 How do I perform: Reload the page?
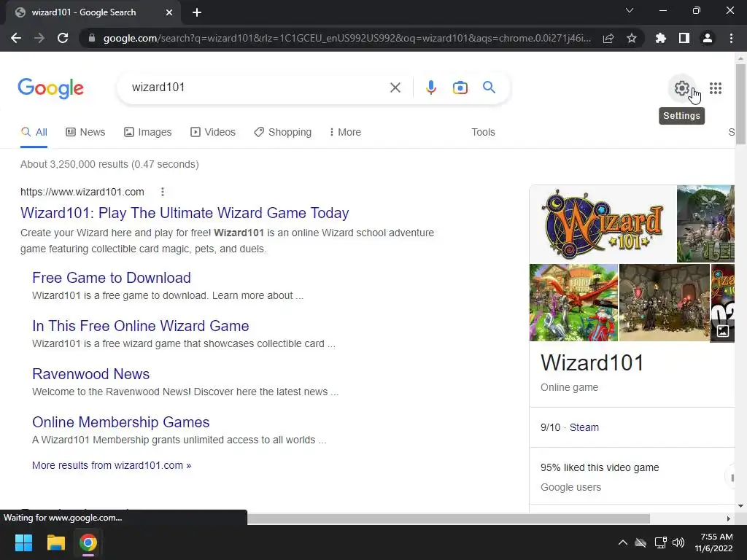pyautogui.click(x=63, y=38)
